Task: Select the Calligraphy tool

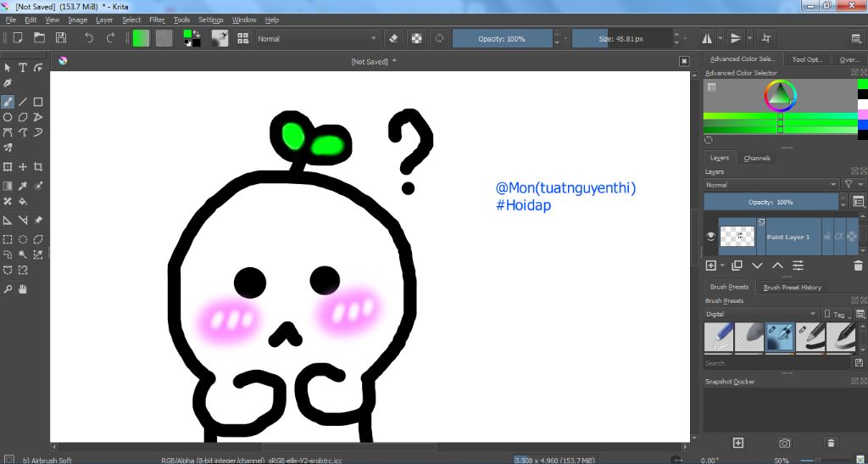Action: pyautogui.click(x=8, y=83)
